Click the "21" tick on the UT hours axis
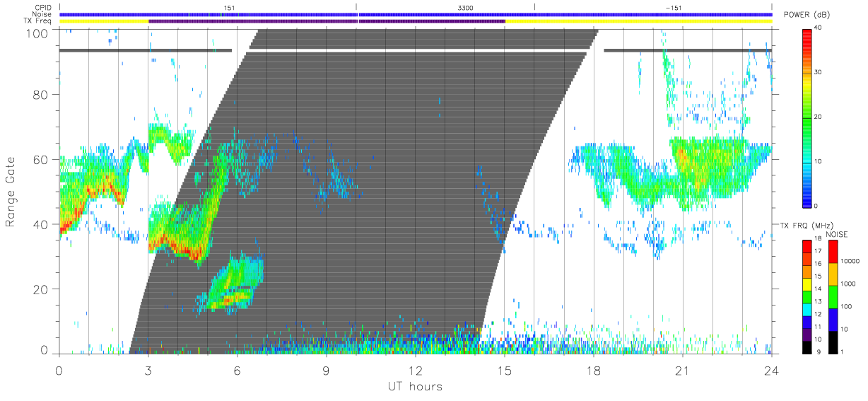This screenshot has height=401, width=868. coord(683,370)
